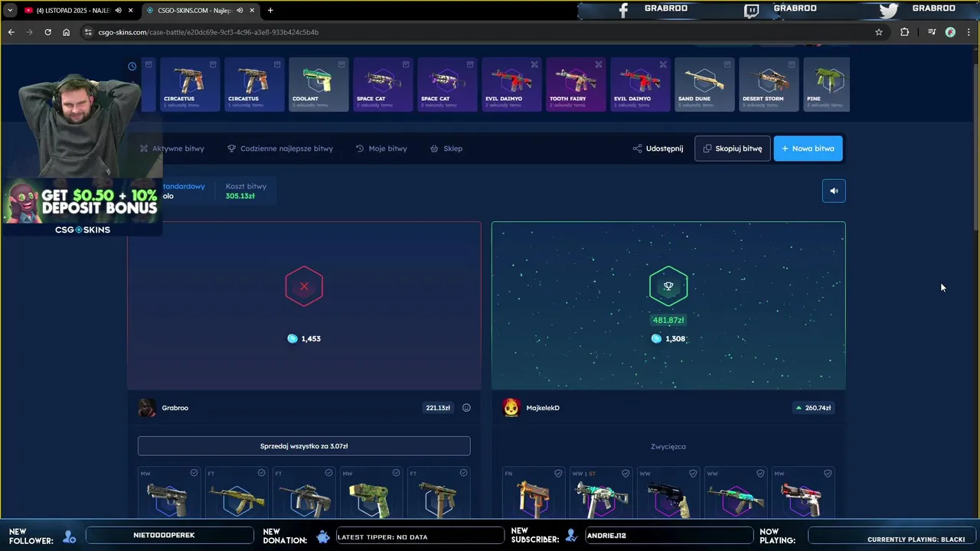This screenshot has height=551, width=980.
Task: Click the 481.87zł winnings value
Action: (x=668, y=321)
